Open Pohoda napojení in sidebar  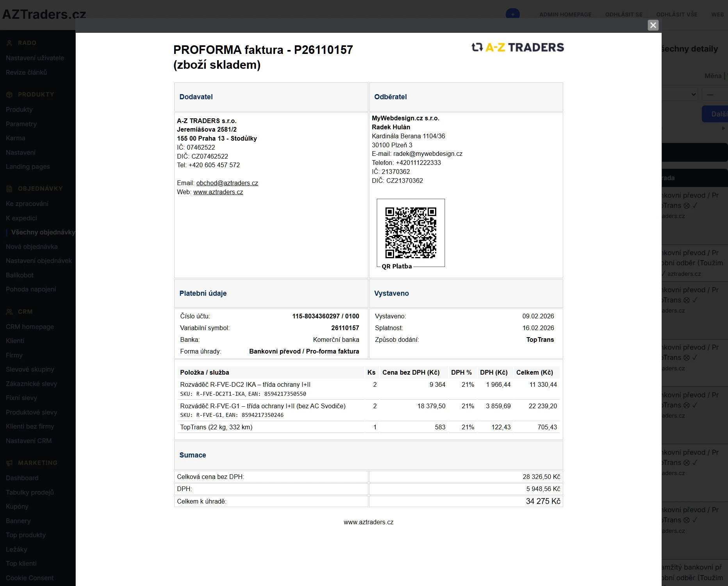click(31, 289)
